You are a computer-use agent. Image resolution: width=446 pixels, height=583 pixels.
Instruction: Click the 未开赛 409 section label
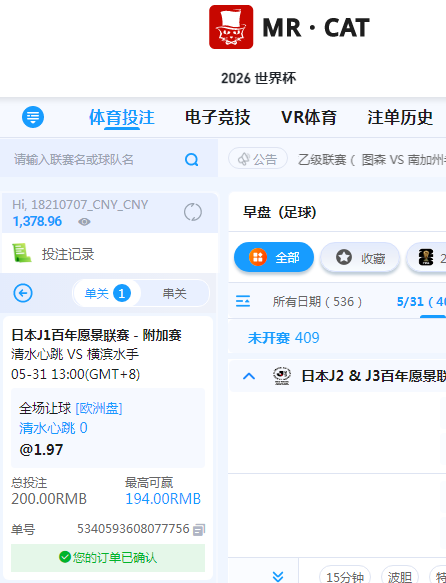point(284,338)
